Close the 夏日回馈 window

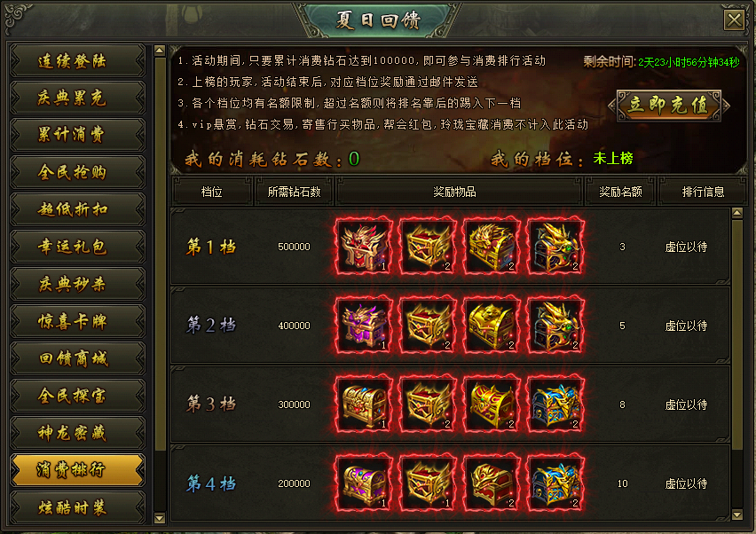pyautogui.click(x=734, y=20)
